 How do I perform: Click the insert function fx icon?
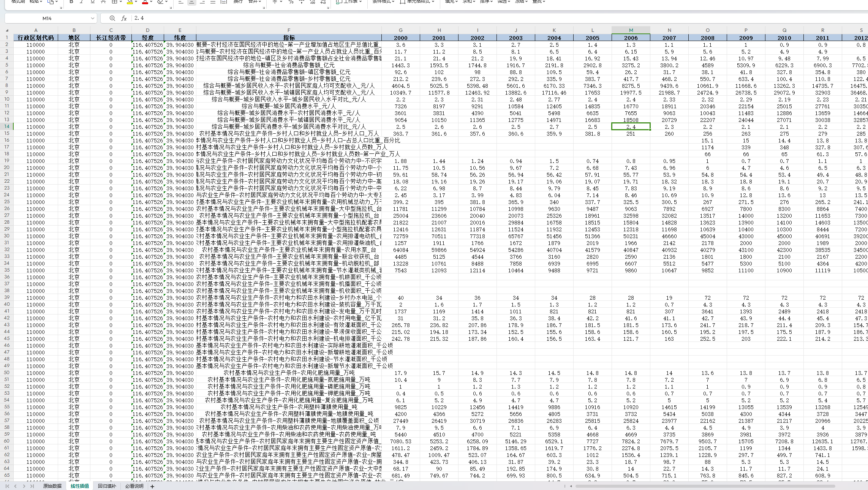(124, 18)
